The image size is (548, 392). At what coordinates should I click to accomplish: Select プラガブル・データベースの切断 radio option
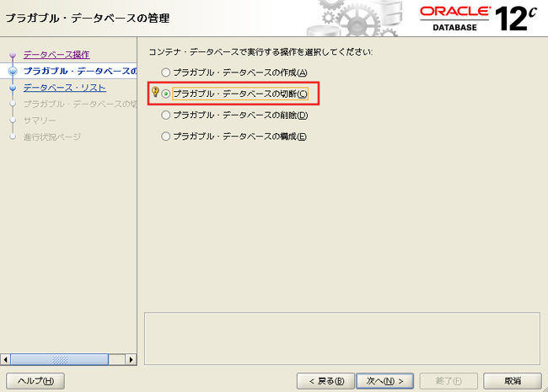166,94
